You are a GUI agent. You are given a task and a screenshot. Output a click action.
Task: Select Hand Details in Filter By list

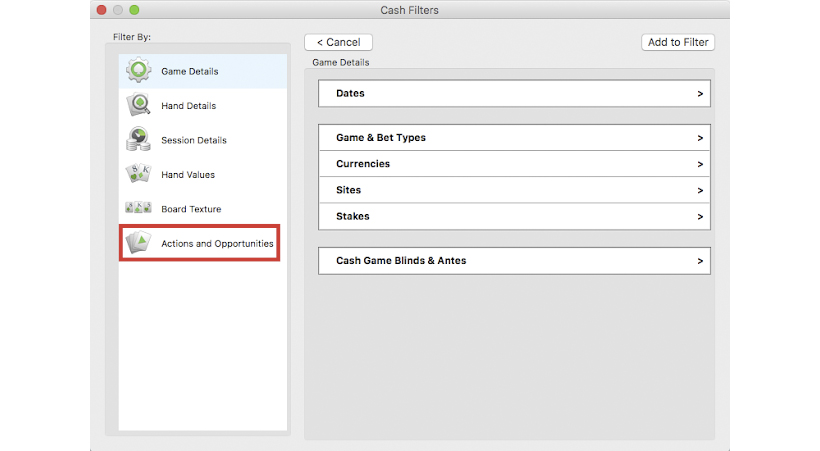tap(188, 106)
